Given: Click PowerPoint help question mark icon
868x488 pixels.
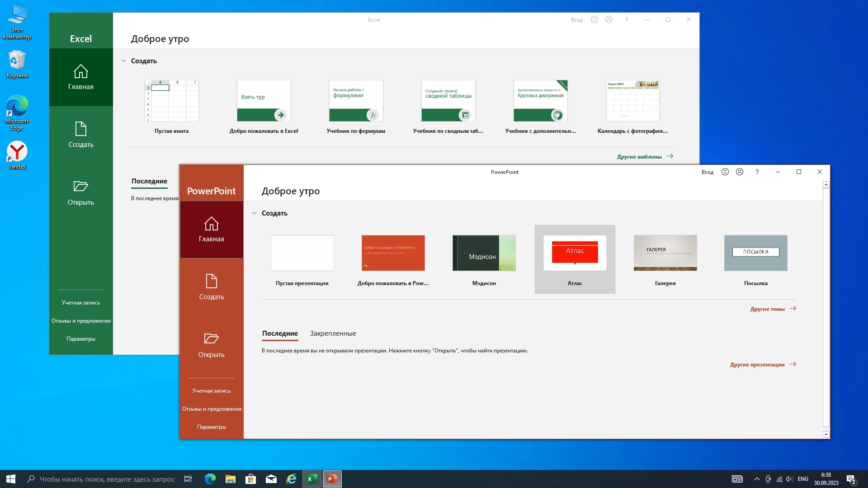Looking at the screenshot, I should click(x=757, y=172).
